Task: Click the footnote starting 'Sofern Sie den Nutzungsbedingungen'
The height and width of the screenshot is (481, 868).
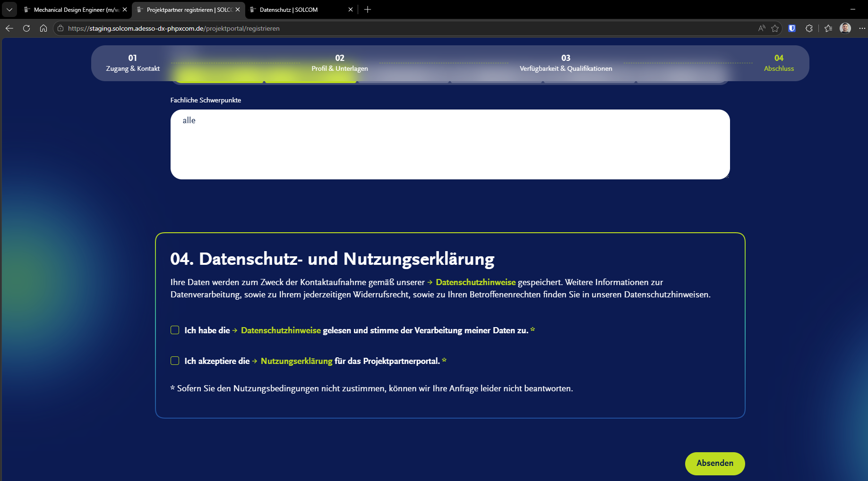Action: 371,388
